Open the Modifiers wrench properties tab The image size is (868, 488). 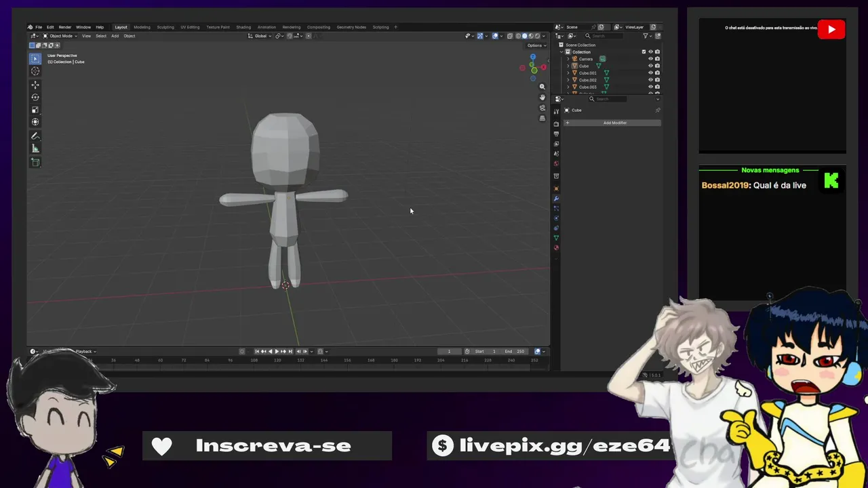coord(556,199)
